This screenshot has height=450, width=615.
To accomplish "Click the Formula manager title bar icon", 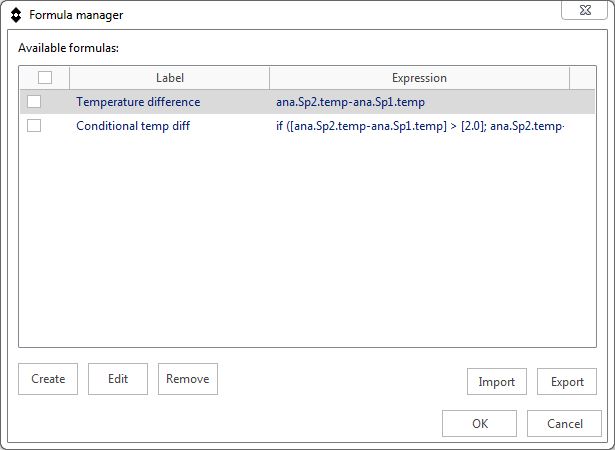I will pyautogui.click(x=15, y=15).
